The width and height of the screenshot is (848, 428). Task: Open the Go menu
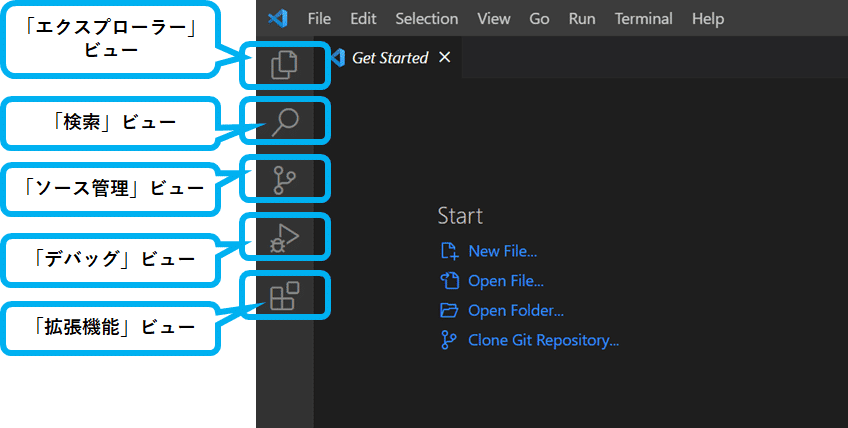(539, 19)
